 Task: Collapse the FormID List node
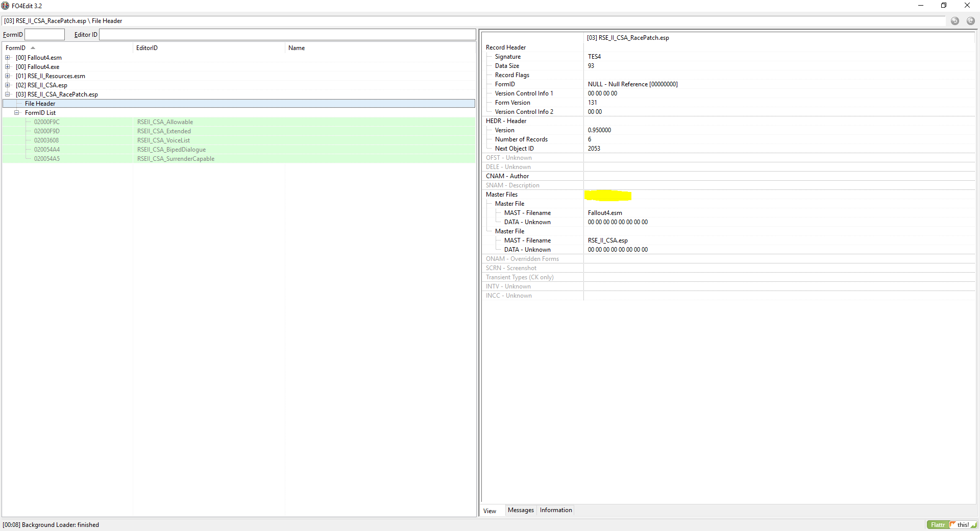pyautogui.click(x=17, y=113)
